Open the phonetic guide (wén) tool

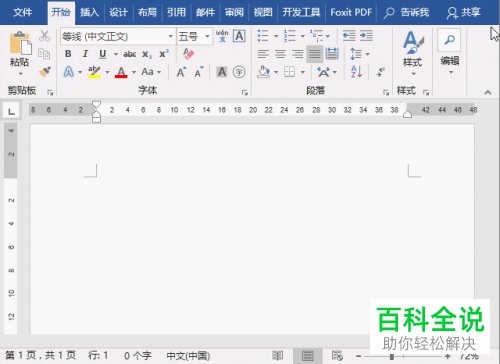click(x=222, y=36)
